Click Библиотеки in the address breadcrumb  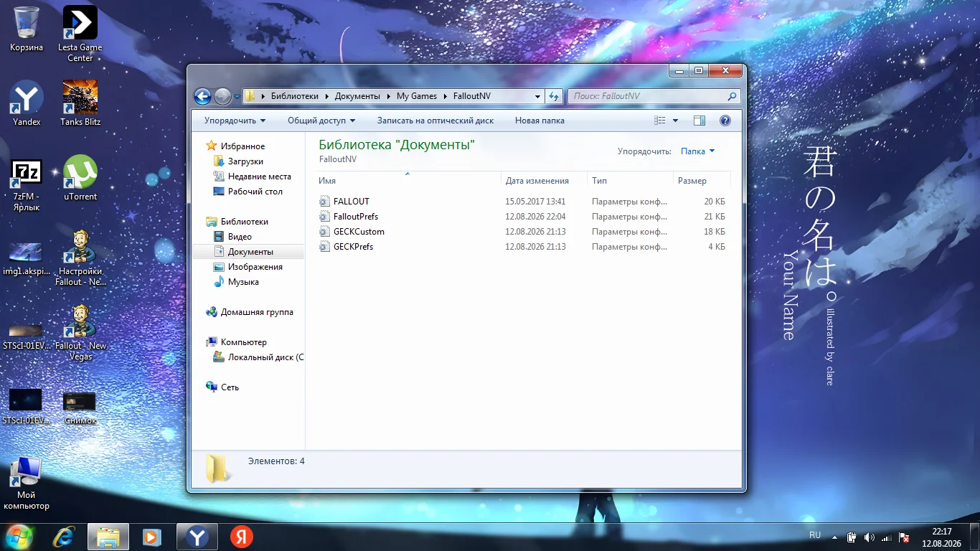(x=294, y=96)
